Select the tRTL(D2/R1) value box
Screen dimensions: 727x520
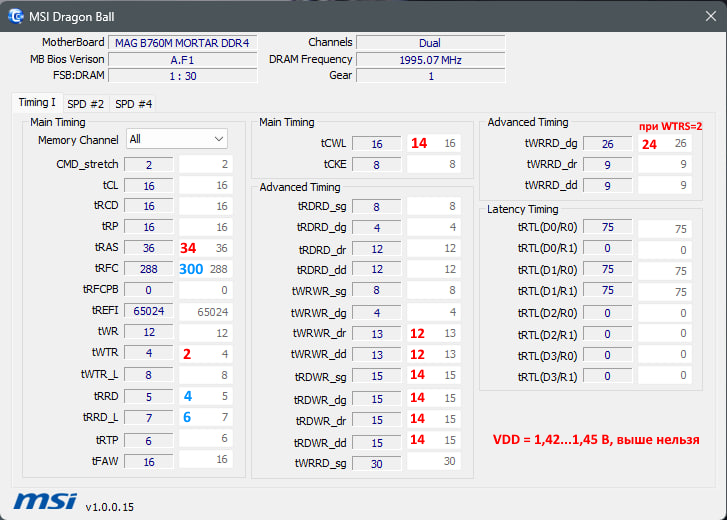click(607, 334)
